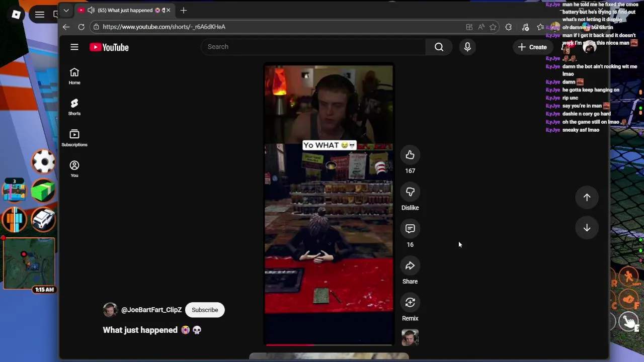Screen dimensions: 644x362
Task: Click the What just happened title text
Action: [x=152, y=330]
